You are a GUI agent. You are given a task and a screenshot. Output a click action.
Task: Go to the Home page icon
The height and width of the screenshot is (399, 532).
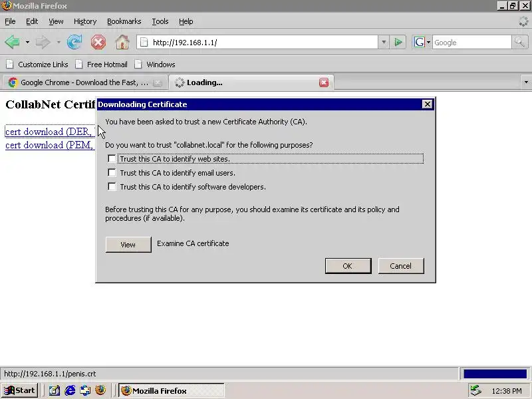(x=122, y=43)
